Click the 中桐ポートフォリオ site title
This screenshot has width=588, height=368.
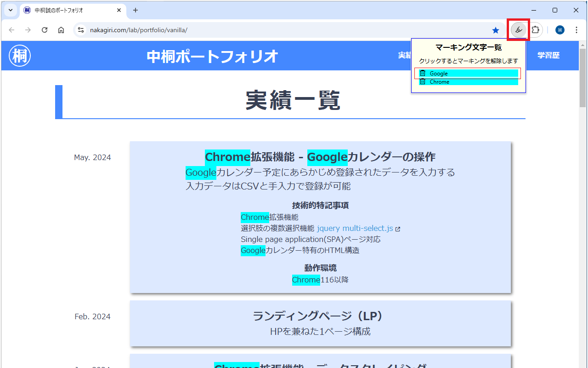click(213, 56)
